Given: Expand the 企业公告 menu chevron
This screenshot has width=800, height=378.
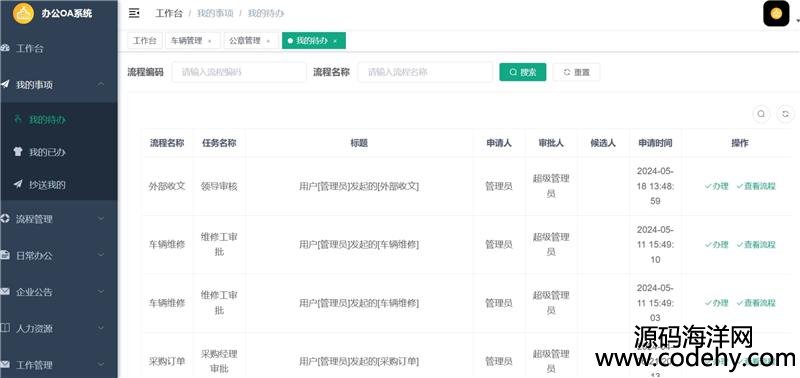Looking at the screenshot, I should (101, 292).
